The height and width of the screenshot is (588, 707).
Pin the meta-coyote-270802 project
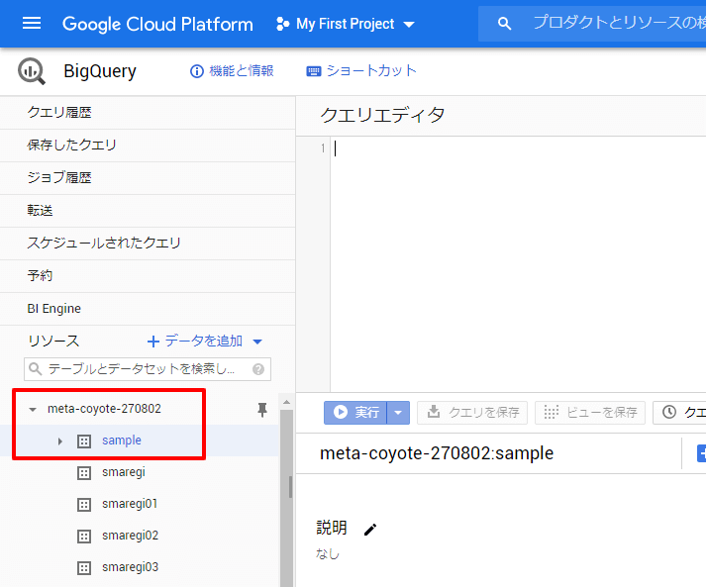tap(262, 409)
